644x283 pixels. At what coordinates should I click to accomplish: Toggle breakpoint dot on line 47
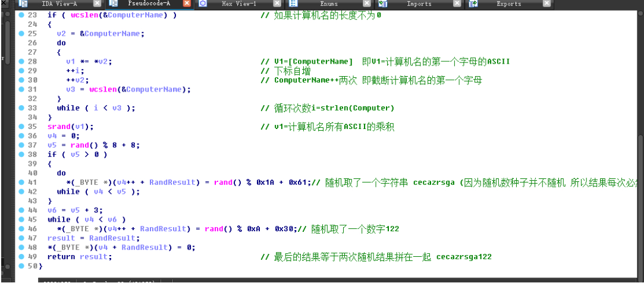(21, 238)
